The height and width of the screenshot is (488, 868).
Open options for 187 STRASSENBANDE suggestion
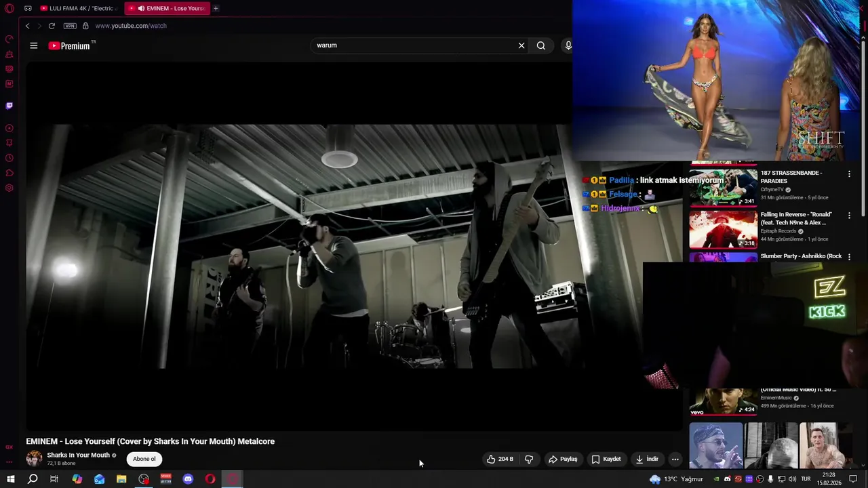click(x=849, y=174)
